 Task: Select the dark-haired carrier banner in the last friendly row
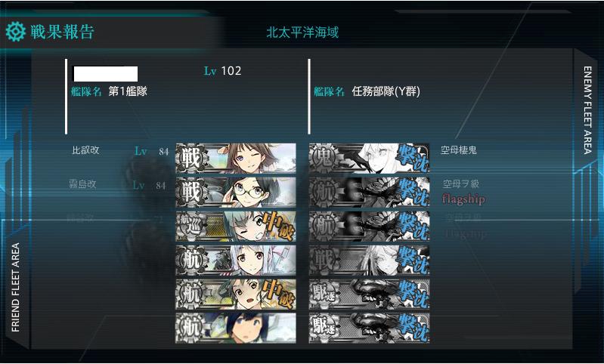click(236, 328)
